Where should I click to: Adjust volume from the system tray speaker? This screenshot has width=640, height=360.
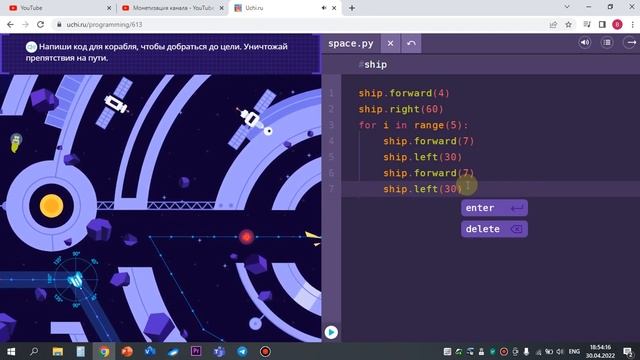pos(560,351)
